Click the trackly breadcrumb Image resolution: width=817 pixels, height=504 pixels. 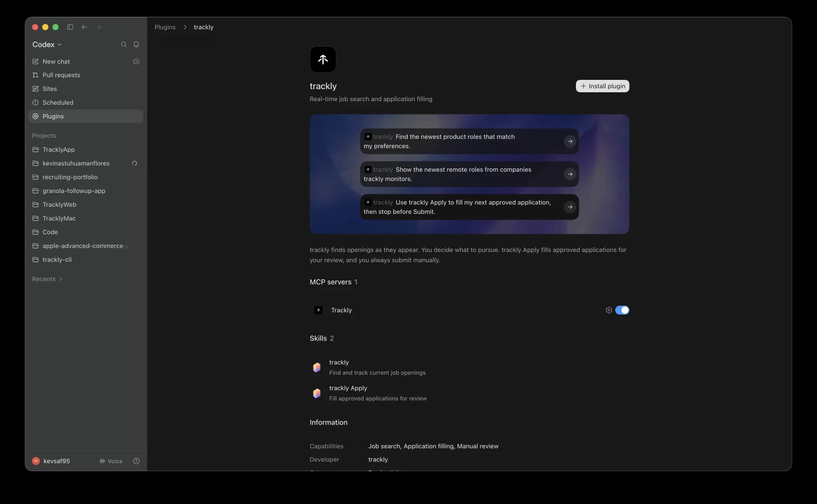[x=204, y=27]
